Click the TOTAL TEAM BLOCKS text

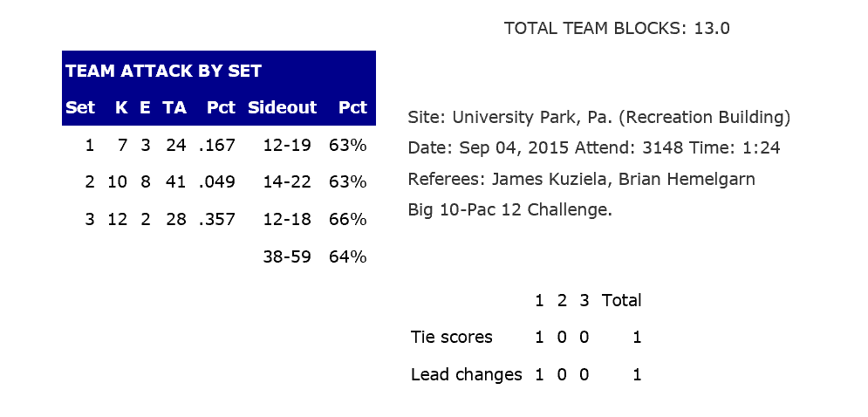tap(617, 29)
